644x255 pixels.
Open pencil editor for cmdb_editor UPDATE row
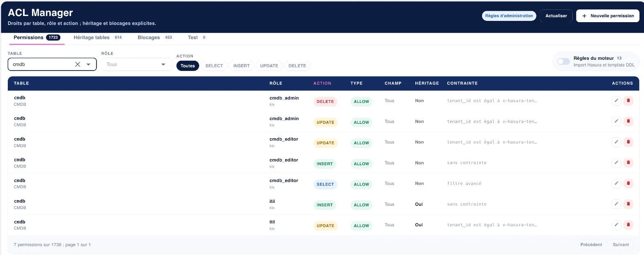pos(616,142)
